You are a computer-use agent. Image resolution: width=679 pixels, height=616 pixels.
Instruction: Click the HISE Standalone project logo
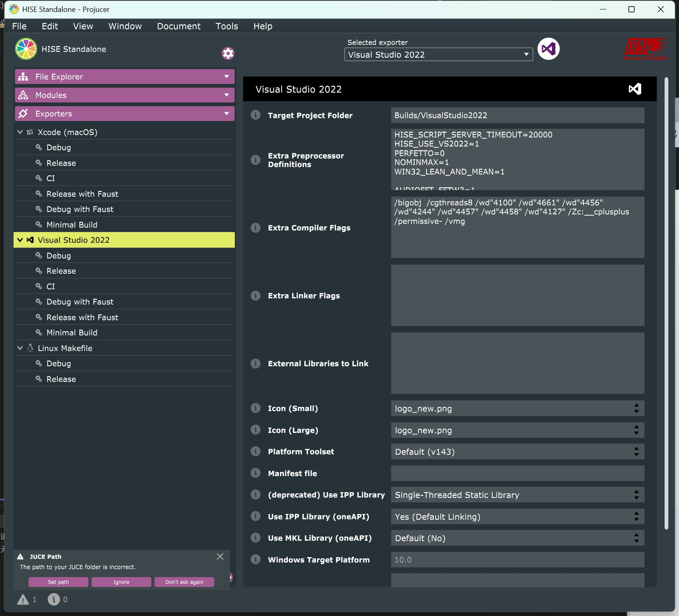click(x=26, y=49)
